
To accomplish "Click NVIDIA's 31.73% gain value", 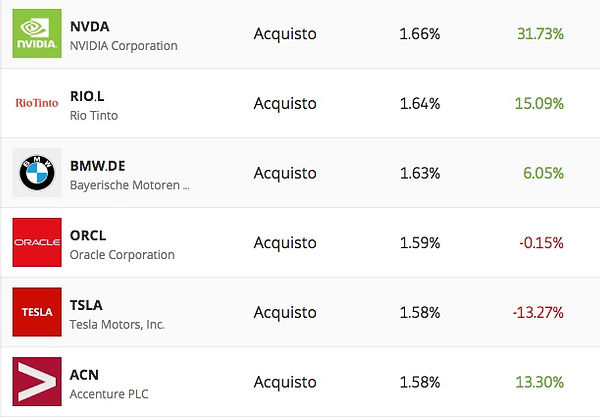I will tap(540, 34).
